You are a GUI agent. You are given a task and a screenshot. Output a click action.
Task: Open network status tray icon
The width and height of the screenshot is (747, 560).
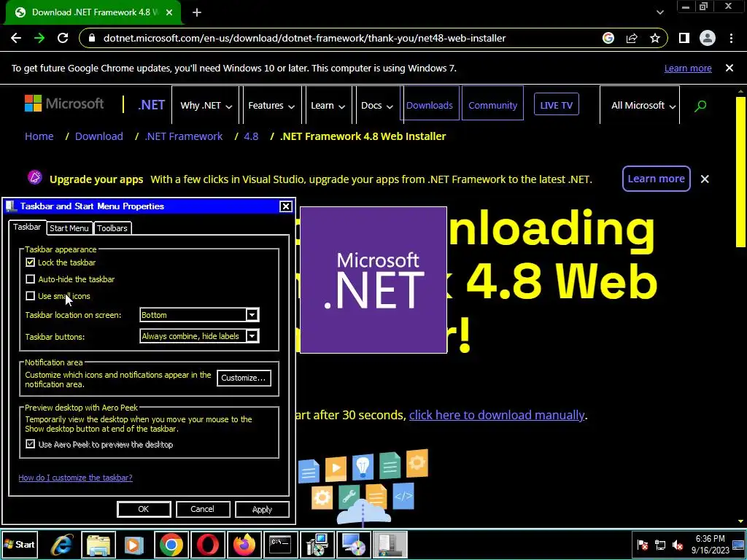[659, 545]
